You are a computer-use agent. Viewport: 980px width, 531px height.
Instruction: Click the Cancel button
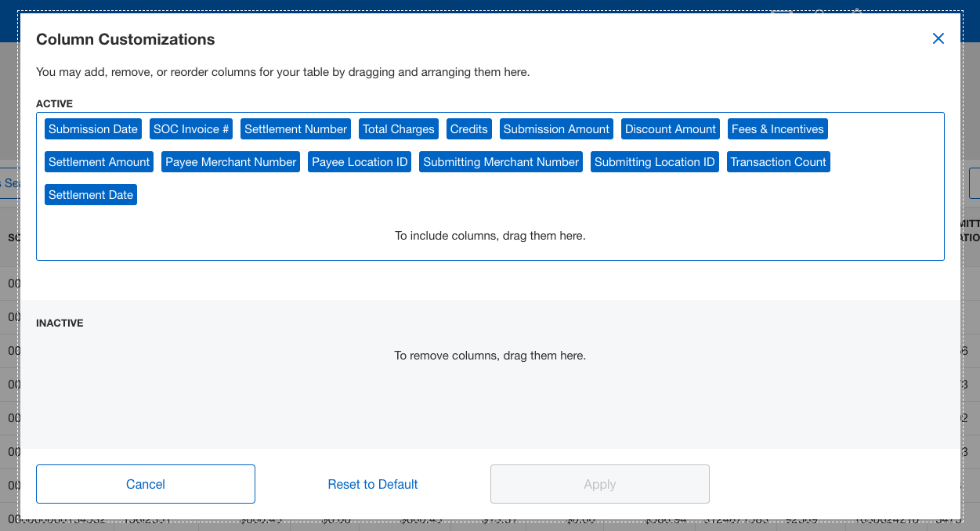pos(146,484)
